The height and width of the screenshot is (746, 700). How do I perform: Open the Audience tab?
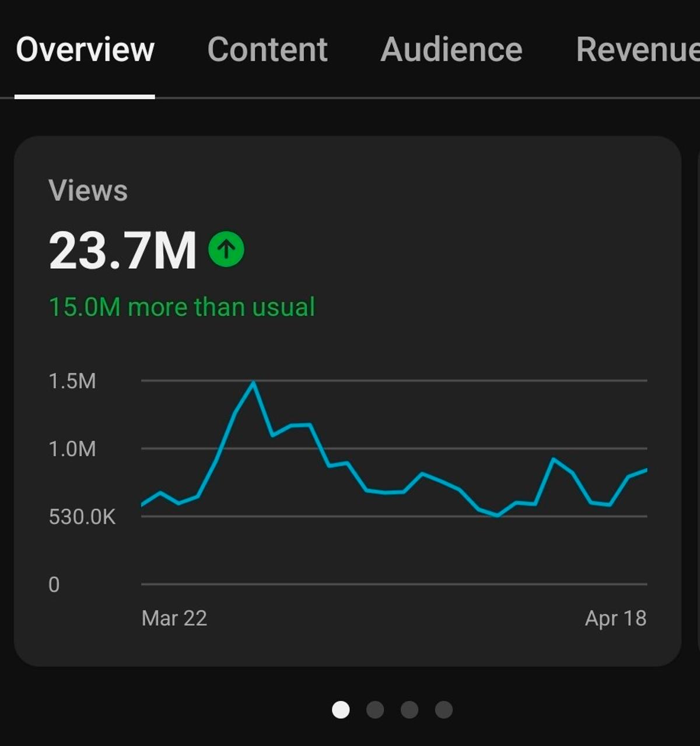pos(451,49)
